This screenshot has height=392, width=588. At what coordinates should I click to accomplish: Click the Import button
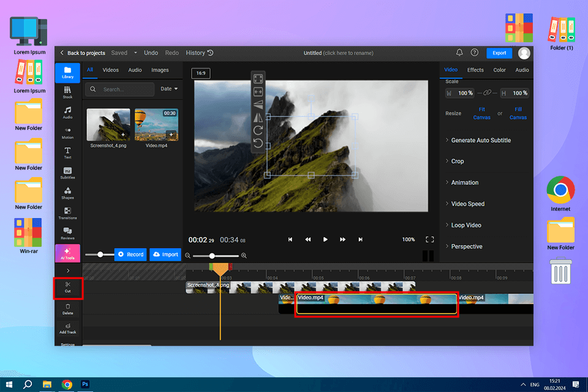tap(165, 254)
